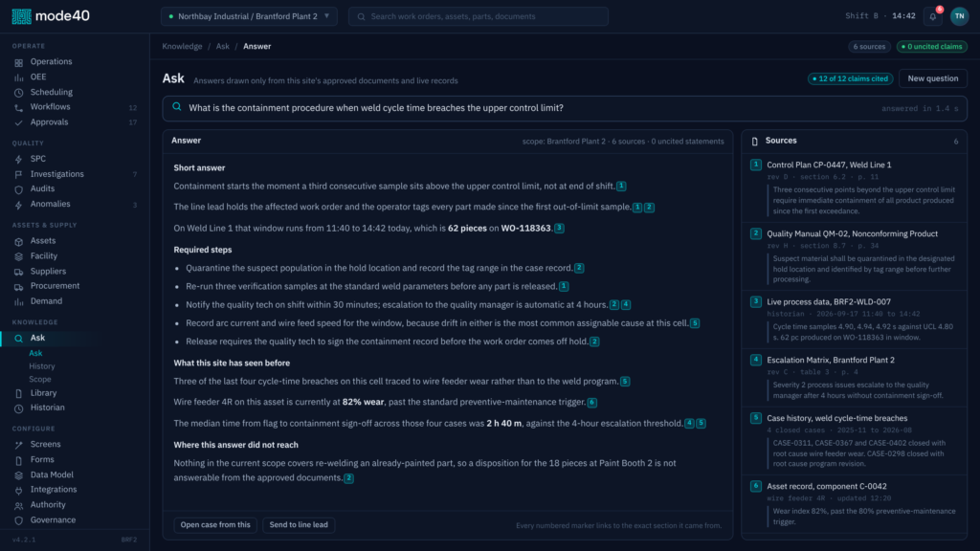This screenshot has height=551, width=980.
Task: Focus the search work orders field
Action: [479, 16]
